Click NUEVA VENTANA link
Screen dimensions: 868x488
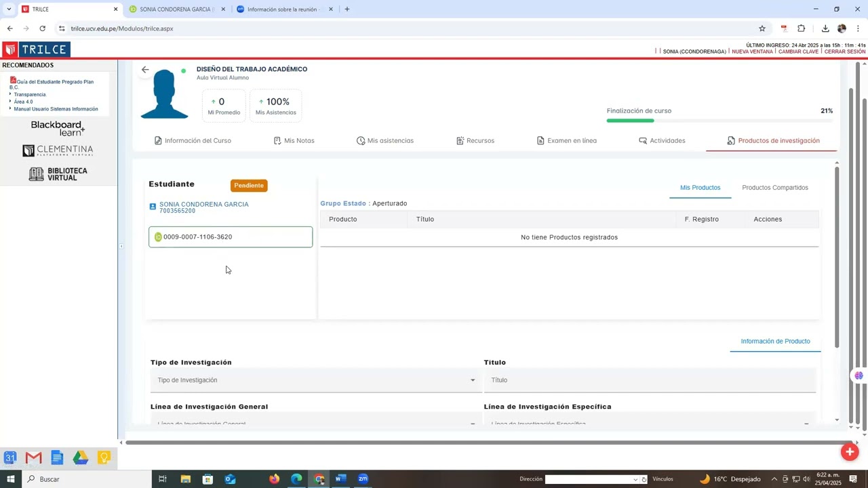pos(752,52)
